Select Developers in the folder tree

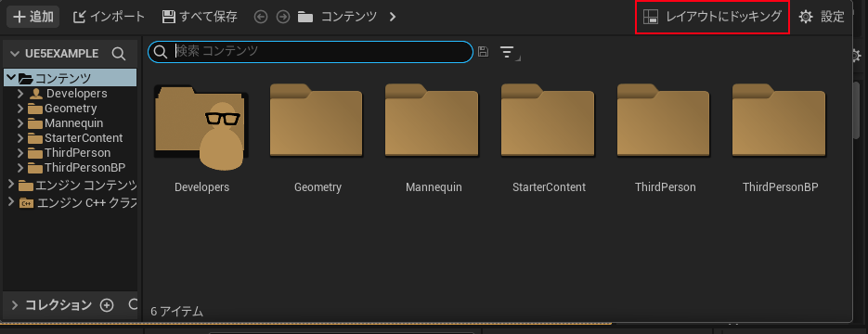[x=76, y=94]
